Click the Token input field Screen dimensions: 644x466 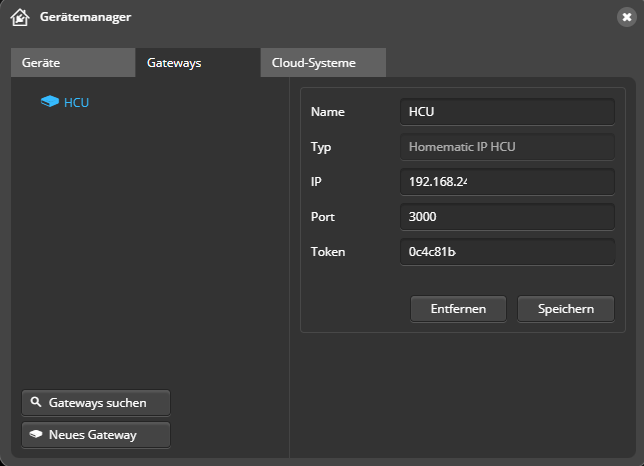point(507,252)
